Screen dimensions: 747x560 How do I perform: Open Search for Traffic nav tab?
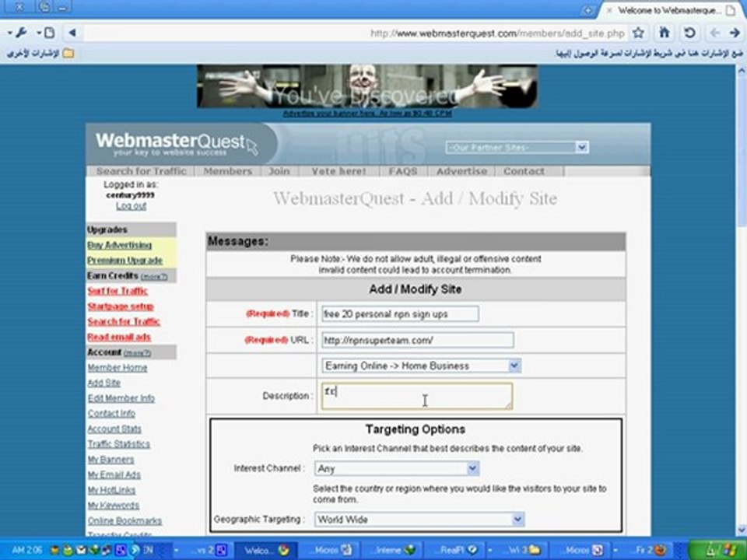tap(141, 171)
